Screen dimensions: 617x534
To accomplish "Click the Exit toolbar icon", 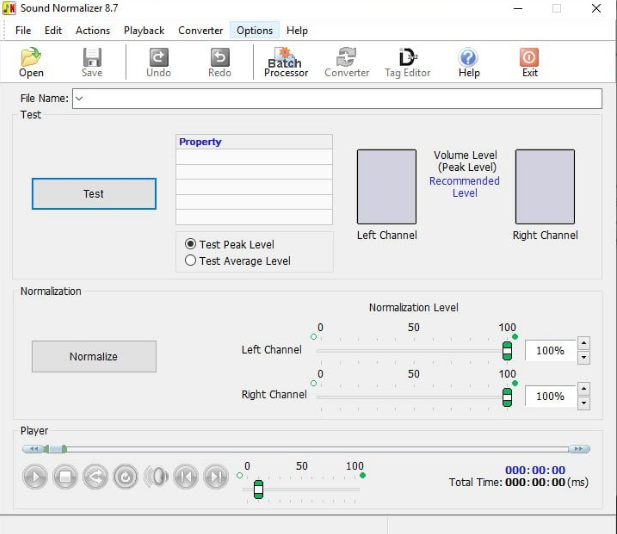I will [x=530, y=62].
